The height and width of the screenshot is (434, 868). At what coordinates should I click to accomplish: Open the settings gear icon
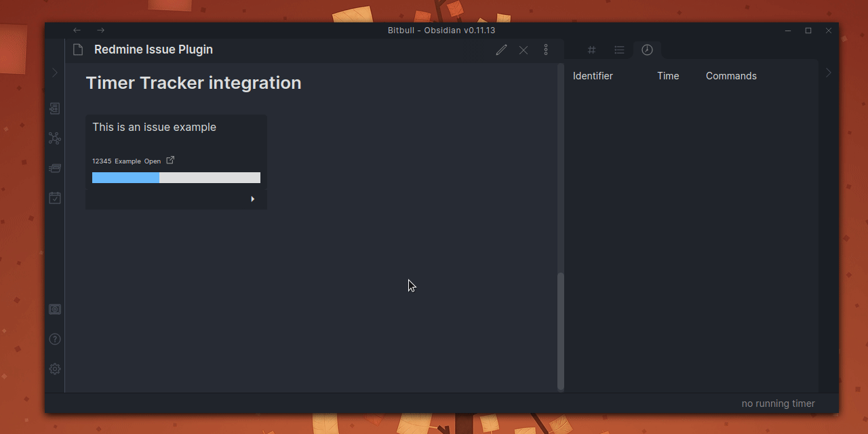pyautogui.click(x=55, y=369)
